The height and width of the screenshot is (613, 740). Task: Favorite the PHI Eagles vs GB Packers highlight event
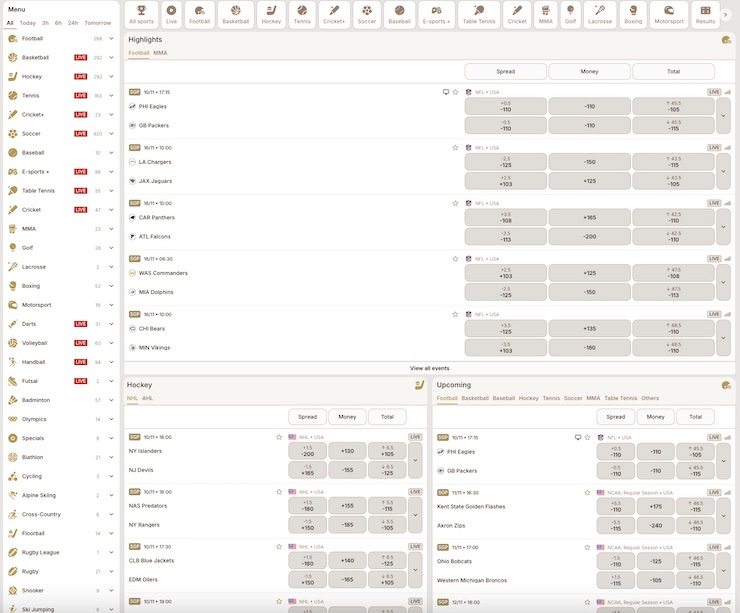click(455, 92)
